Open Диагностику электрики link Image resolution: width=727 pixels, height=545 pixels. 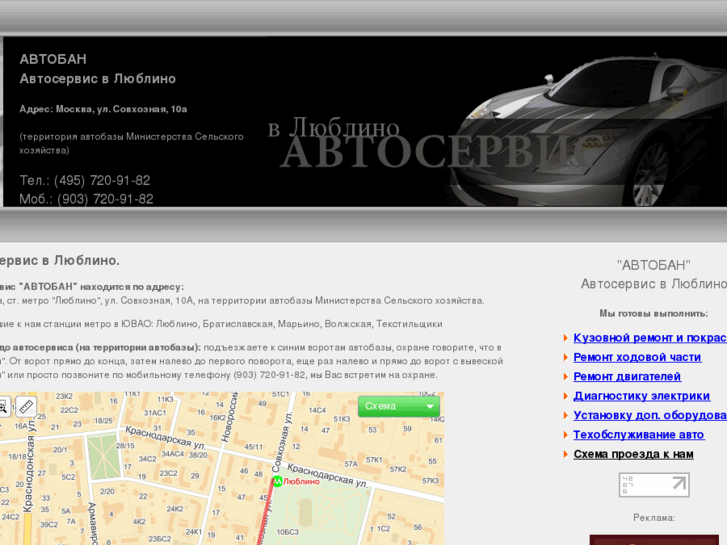[641, 396]
